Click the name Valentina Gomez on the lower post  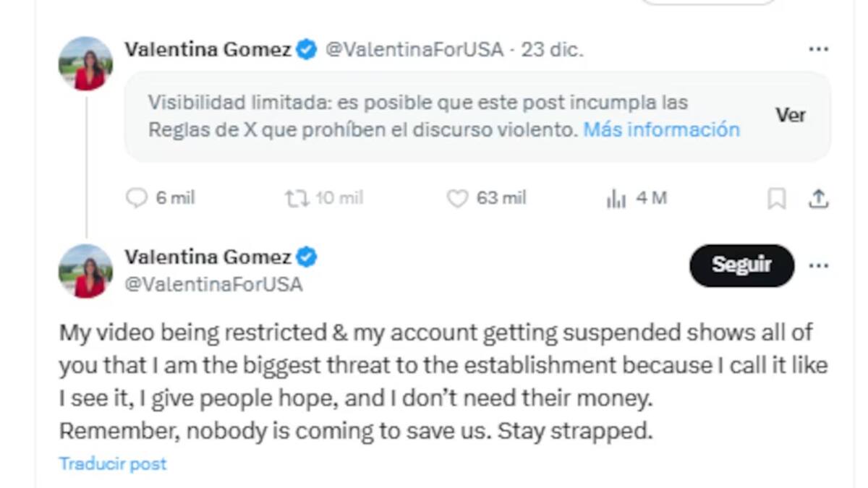pyautogui.click(x=208, y=257)
